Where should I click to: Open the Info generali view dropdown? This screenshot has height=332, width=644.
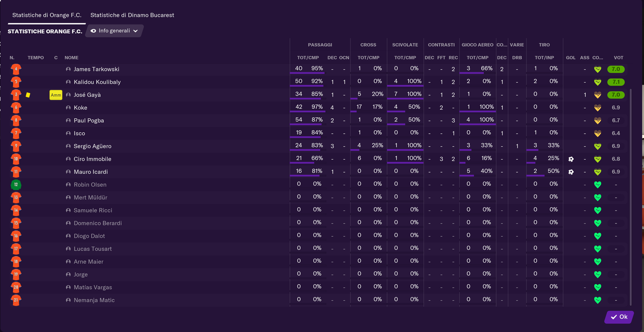click(x=114, y=31)
